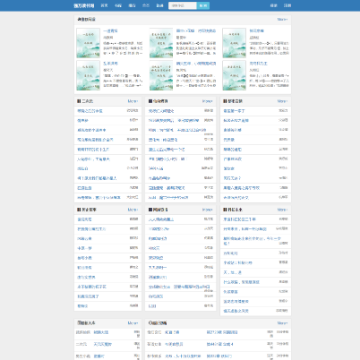
Task: Click the More link in the middle category list
Action: (x=207, y=101)
